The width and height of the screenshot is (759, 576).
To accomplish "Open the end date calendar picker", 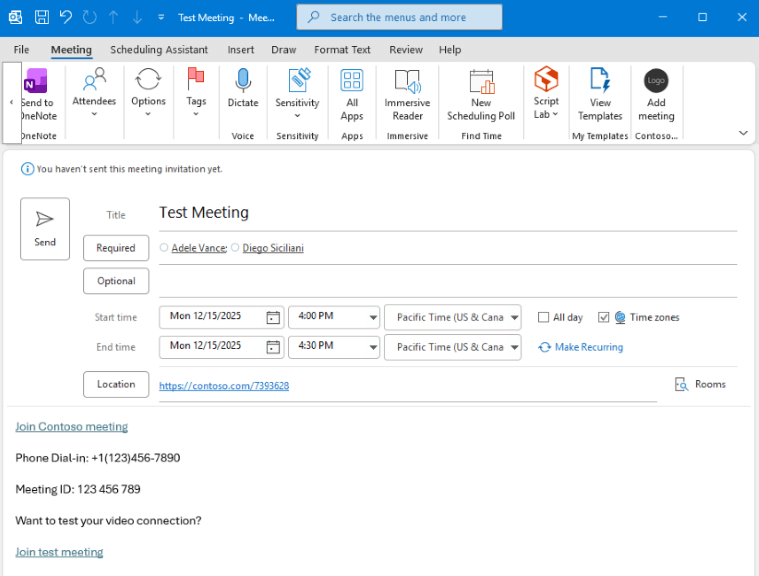I will pyautogui.click(x=273, y=347).
